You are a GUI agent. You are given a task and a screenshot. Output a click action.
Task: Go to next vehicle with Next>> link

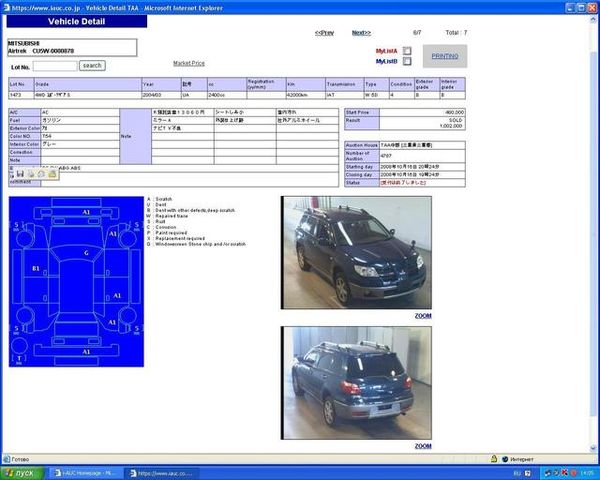point(361,33)
